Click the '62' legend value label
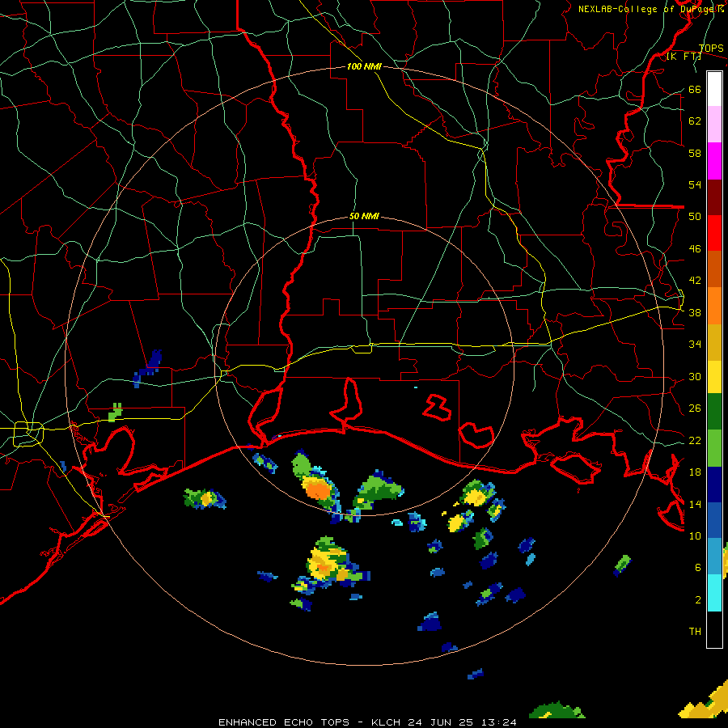Screen dimensions: 728x728 695,121
